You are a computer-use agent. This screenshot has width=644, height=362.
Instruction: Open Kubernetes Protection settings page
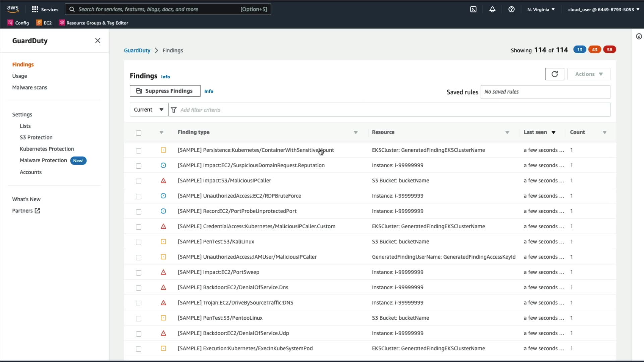(x=47, y=149)
